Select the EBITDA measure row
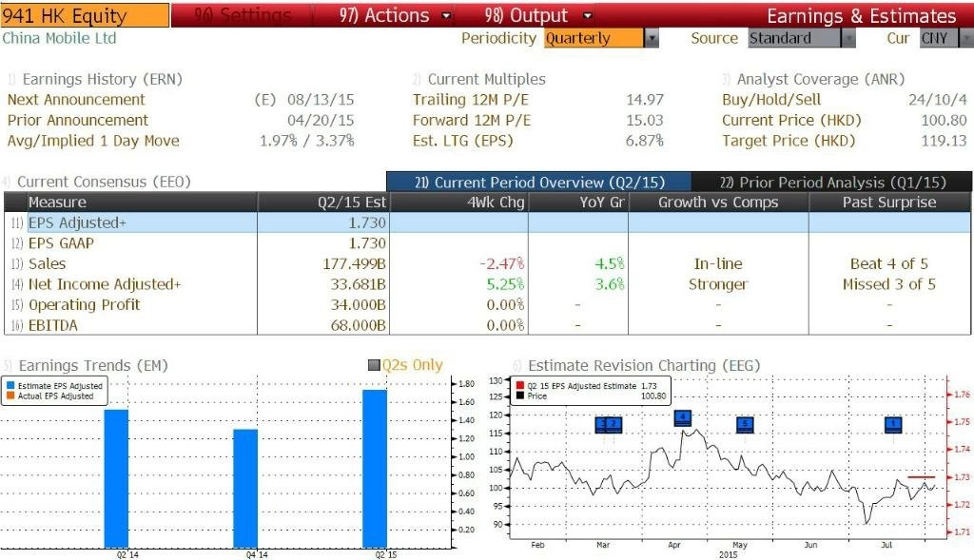Viewport: 974px width, 560px height. (x=488, y=325)
